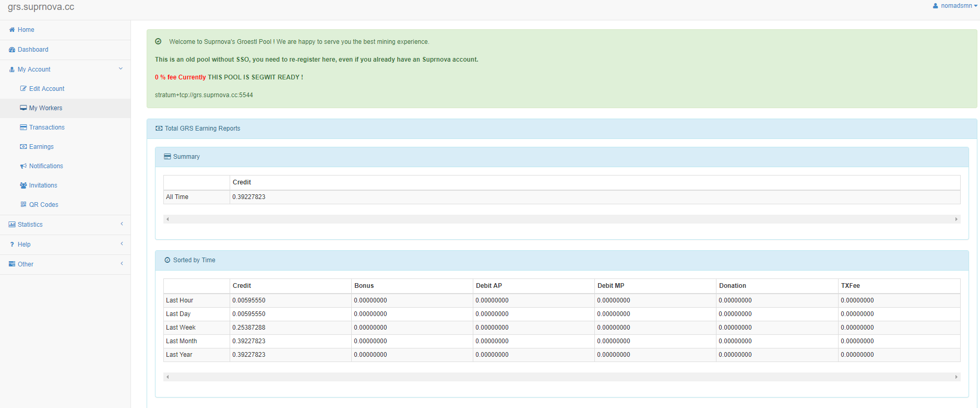Click the user icon beside nomadsmn

935,6
